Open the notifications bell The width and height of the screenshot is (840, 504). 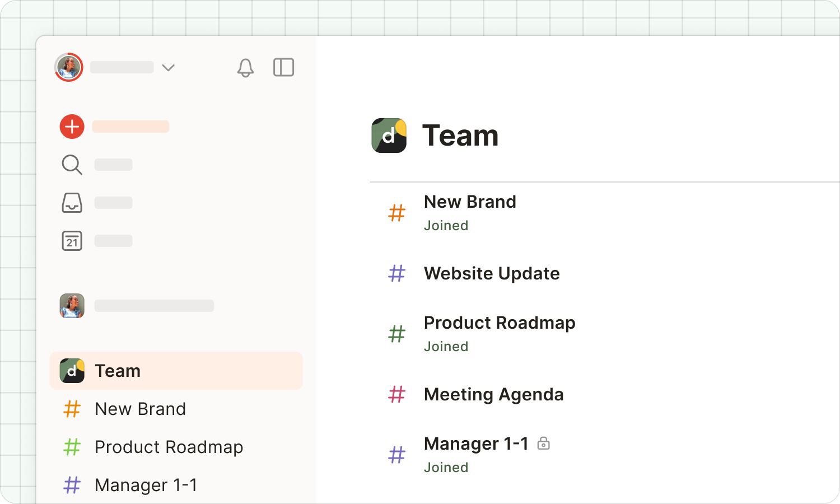coord(245,68)
